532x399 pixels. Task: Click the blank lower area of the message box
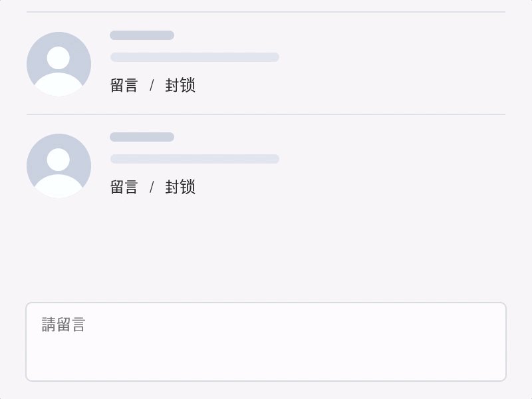click(266, 362)
